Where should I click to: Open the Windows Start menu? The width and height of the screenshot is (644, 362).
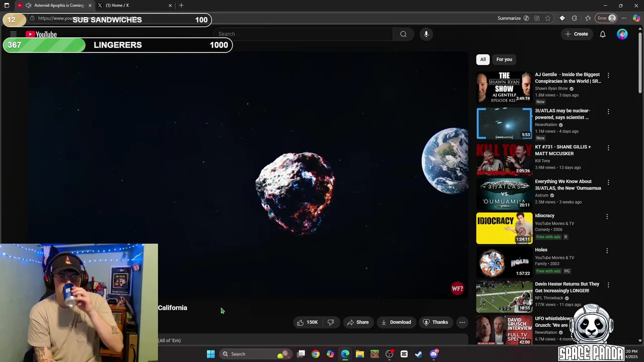[211, 354]
